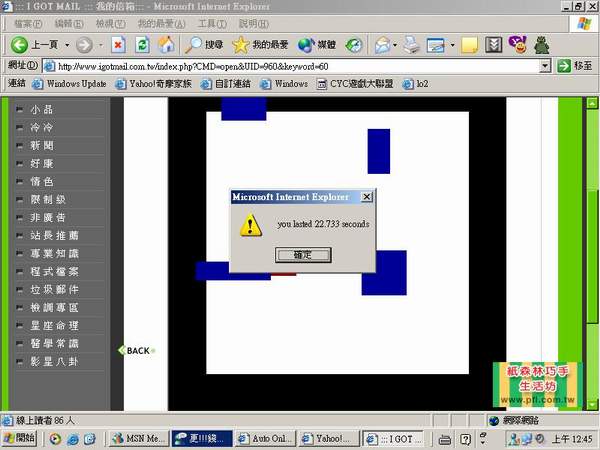
Task: Click the Mail envelope toolbar icon
Action: pyautogui.click(x=381, y=45)
